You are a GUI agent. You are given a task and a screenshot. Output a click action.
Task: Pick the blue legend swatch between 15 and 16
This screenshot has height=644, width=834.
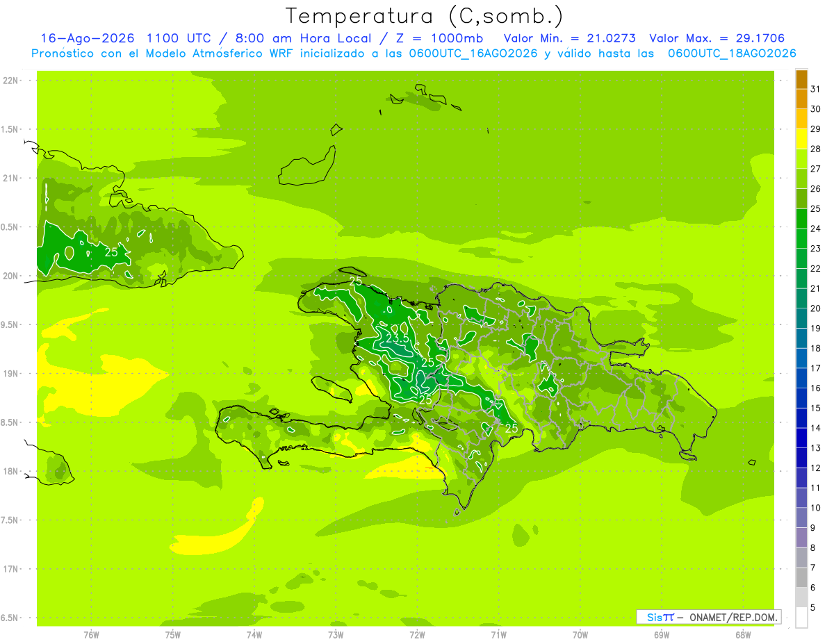click(x=802, y=398)
